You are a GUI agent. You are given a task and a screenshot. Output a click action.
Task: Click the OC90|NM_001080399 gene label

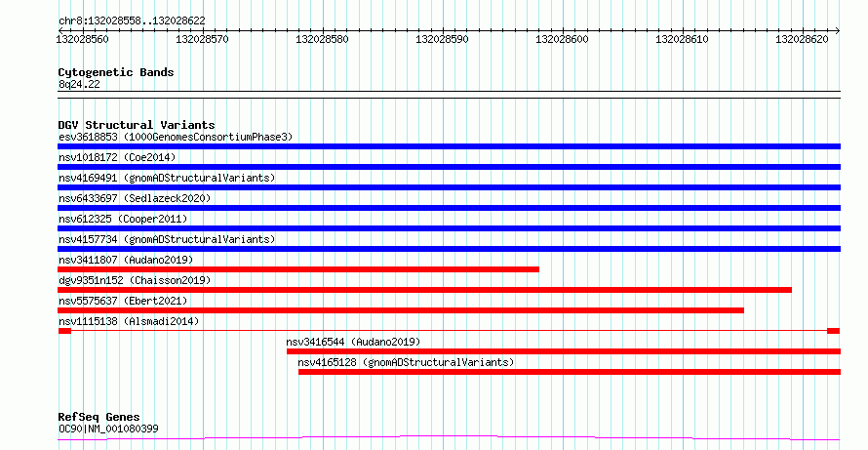(x=108, y=429)
